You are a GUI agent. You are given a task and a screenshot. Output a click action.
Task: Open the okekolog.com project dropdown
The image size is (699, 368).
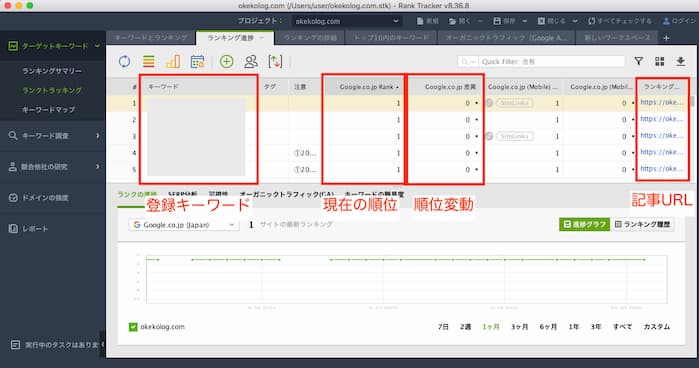346,21
